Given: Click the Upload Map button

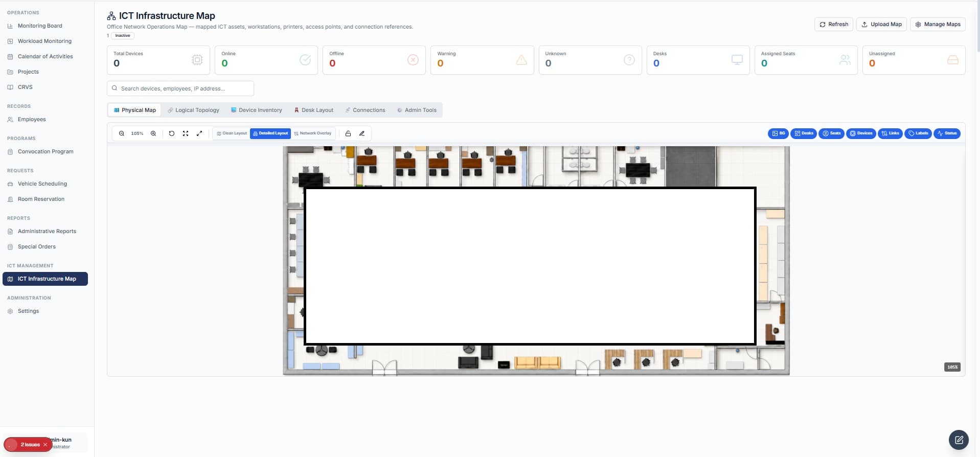Looking at the screenshot, I should click(881, 24).
